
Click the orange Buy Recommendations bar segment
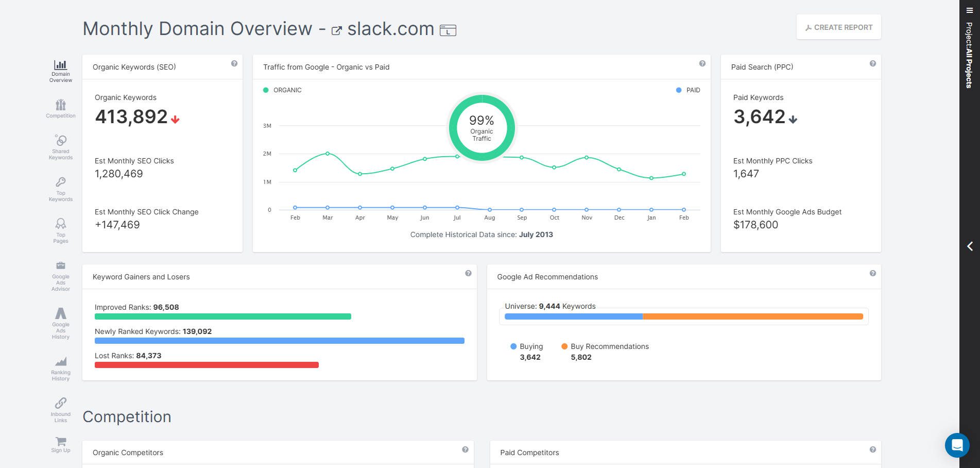753,316
